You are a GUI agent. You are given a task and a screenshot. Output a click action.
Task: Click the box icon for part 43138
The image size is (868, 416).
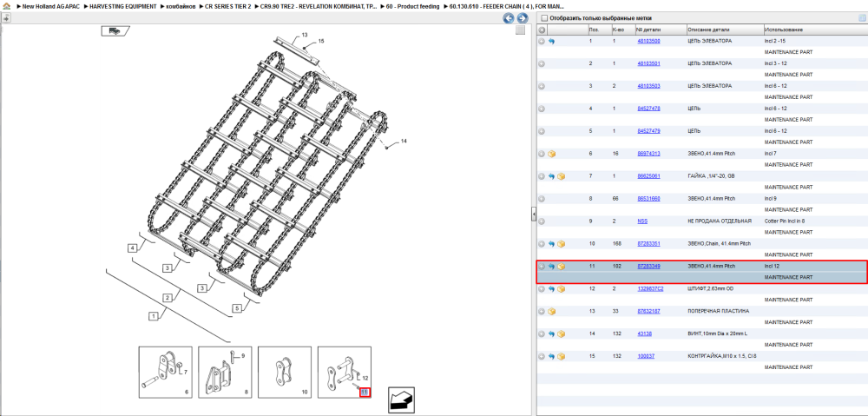pos(561,334)
